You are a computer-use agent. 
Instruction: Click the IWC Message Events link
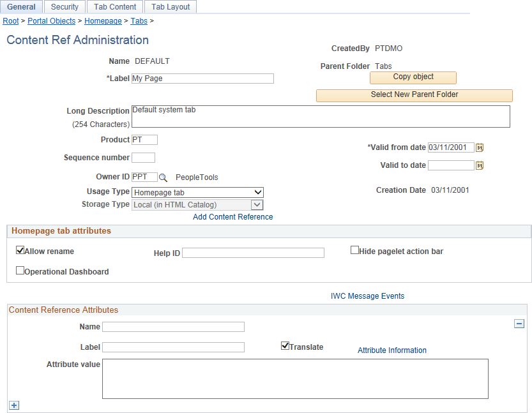367,296
